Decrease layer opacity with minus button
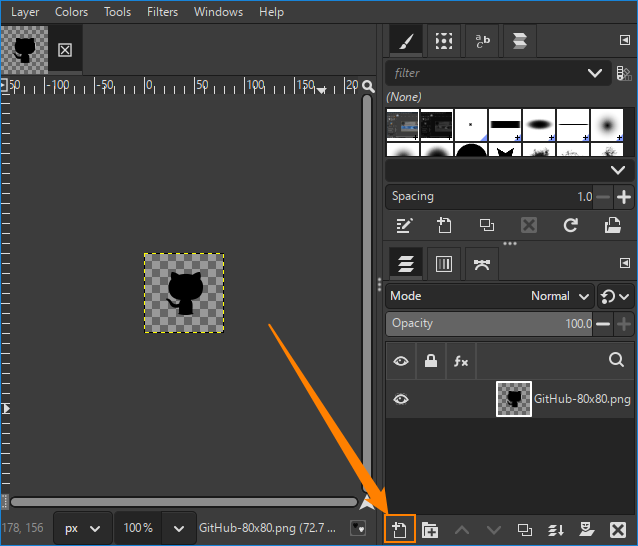 coord(603,324)
